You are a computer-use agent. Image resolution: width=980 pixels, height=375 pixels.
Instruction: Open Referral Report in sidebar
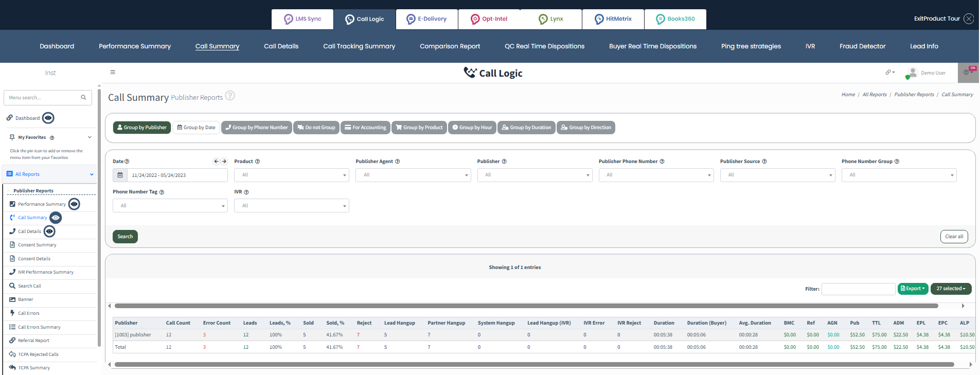33,341
